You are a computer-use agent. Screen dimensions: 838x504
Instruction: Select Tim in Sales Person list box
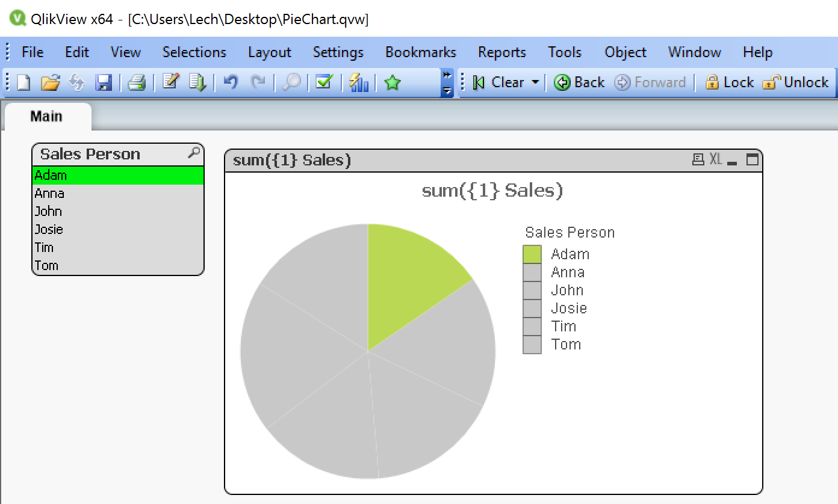point(118,248)
